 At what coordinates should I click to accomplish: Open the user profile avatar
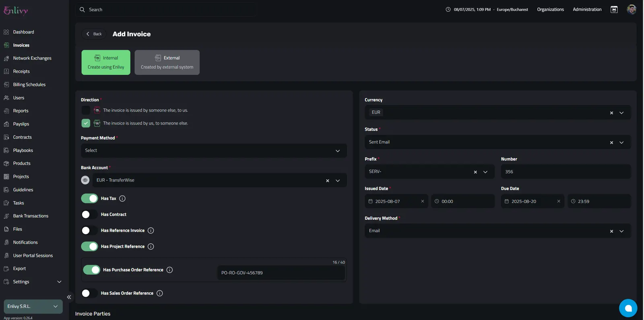[631, 10]
